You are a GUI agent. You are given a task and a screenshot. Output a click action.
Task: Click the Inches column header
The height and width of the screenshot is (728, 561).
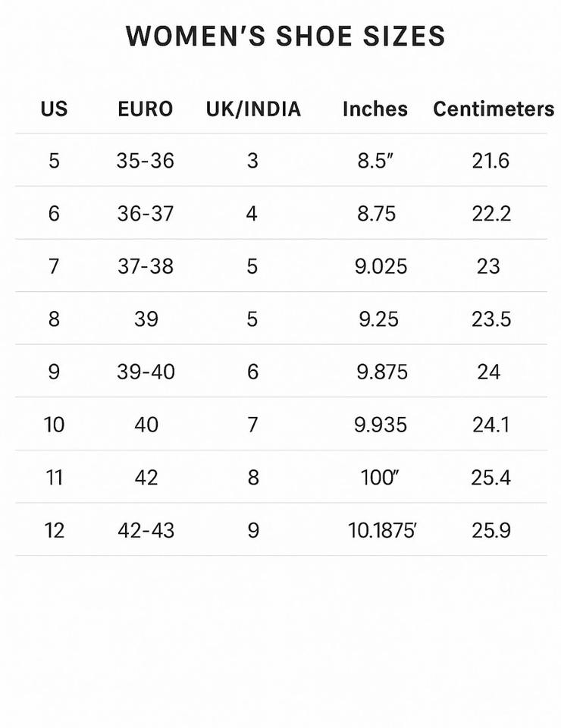click(x=375, y=109)
